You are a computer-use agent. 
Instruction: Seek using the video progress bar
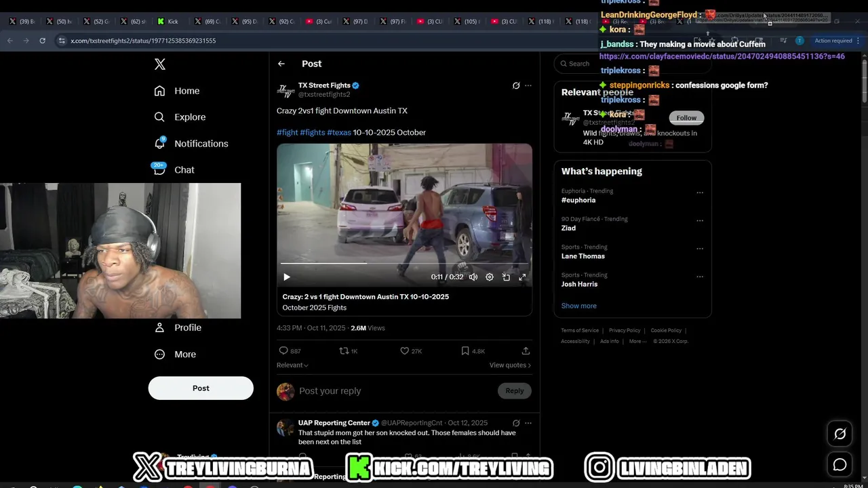[404, 263]
